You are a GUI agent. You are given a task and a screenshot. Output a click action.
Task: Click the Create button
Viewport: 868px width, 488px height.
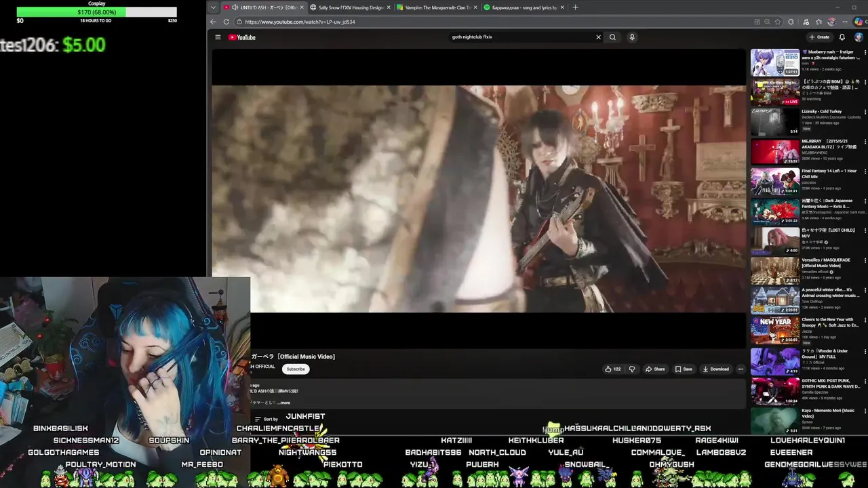[819, 37]
